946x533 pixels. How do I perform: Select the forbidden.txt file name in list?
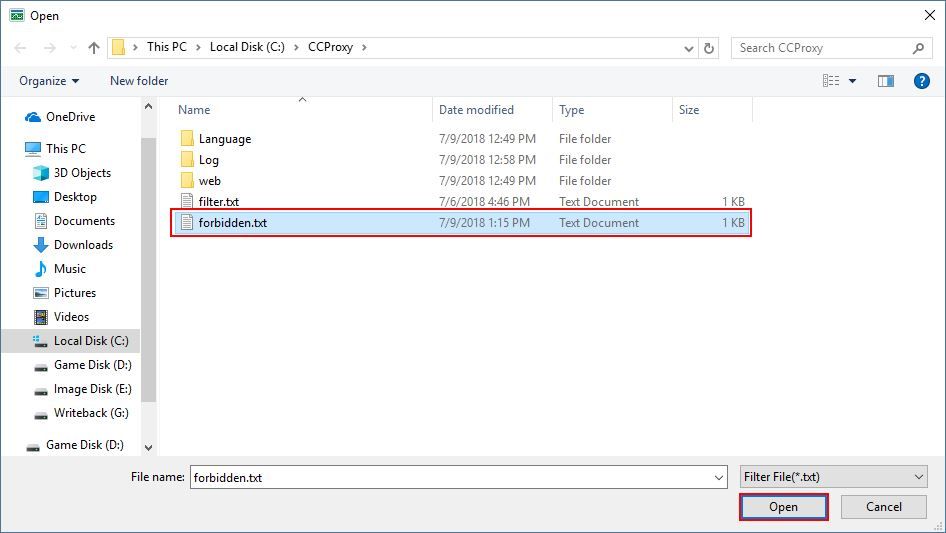pyautogui.click(x=233, y=223)
